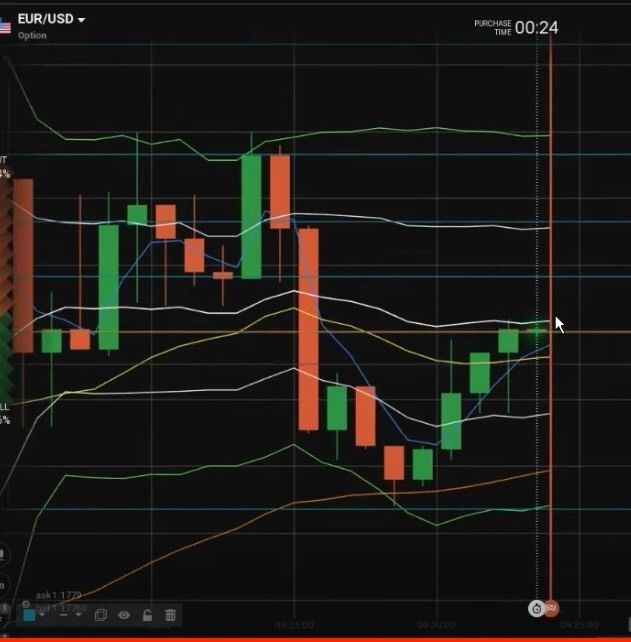Expand the color swatch dropdown arrow
Viewport: 631px width, 642px height.
point(42,615)
